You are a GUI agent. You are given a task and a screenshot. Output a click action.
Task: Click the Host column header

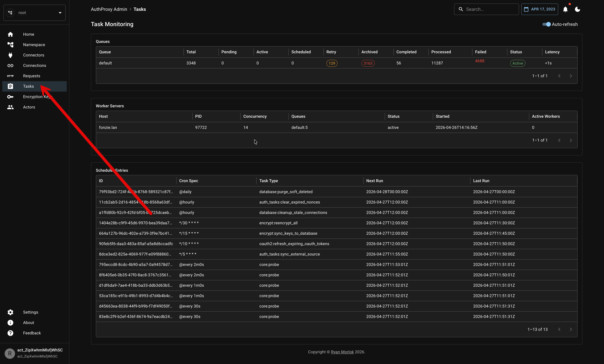click(x=144, y=116)
